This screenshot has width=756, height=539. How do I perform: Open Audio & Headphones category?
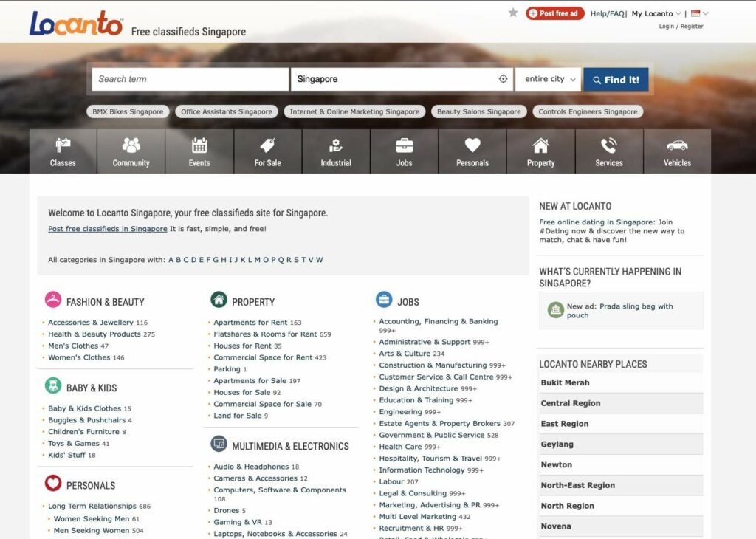pyautogui.click(x=251, y=467)
